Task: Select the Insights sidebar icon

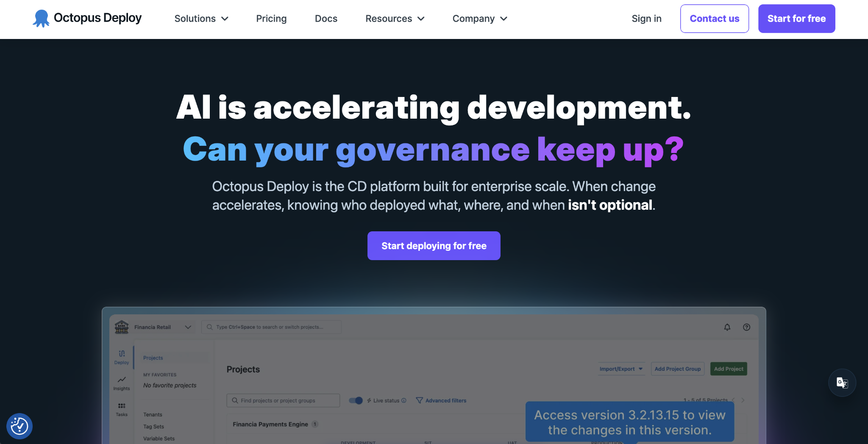Action: point(122,383)
